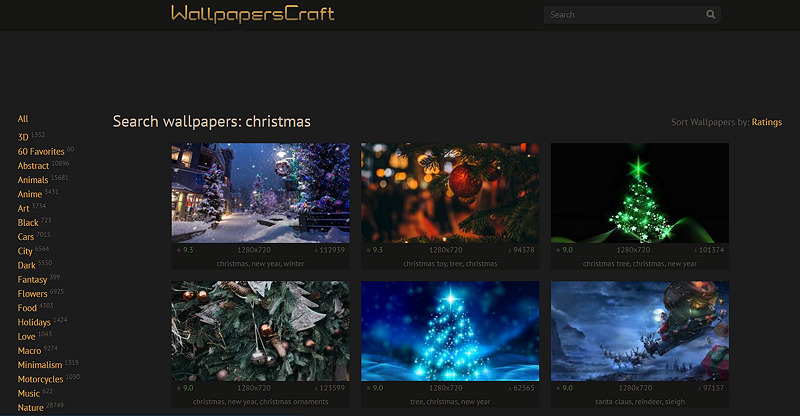800x416 pixels.
Task: Open the snowy Christmas street wallpaper
Action: click(x=260, y=193)
